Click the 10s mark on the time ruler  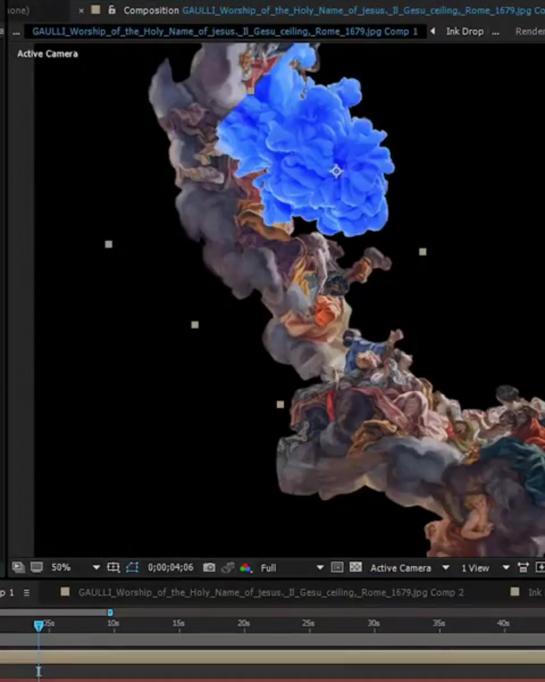pos(113,624)
